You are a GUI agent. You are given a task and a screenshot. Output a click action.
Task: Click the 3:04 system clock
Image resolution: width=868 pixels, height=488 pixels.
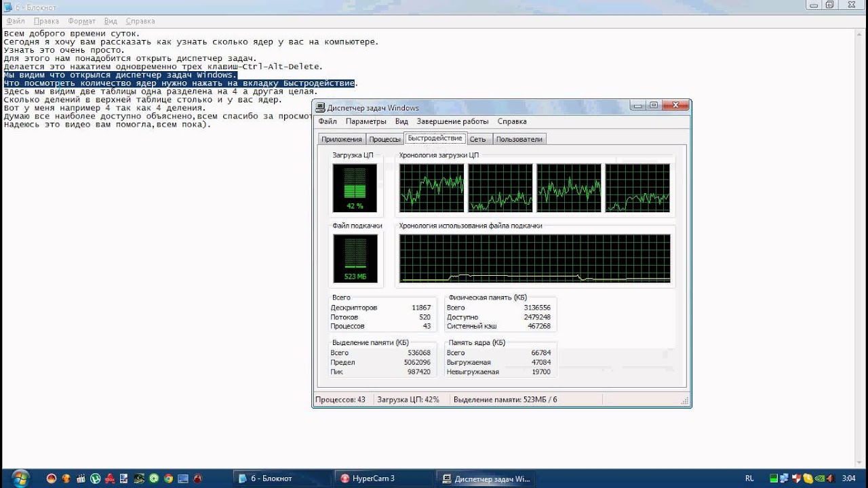[848, 478]
